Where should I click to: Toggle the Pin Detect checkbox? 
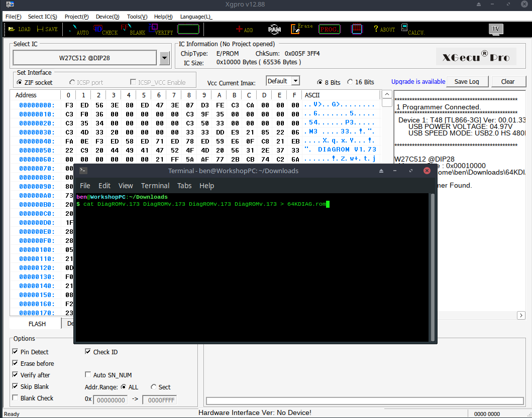point(15,352)
